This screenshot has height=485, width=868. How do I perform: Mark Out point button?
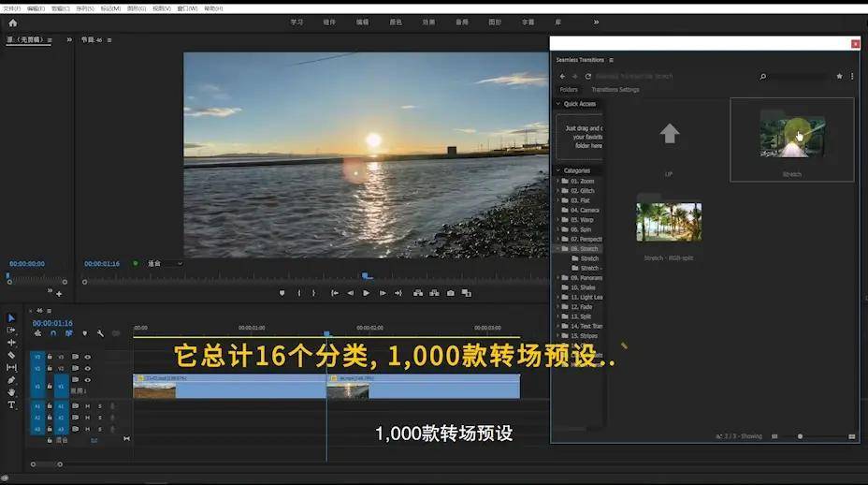point(313,293)
